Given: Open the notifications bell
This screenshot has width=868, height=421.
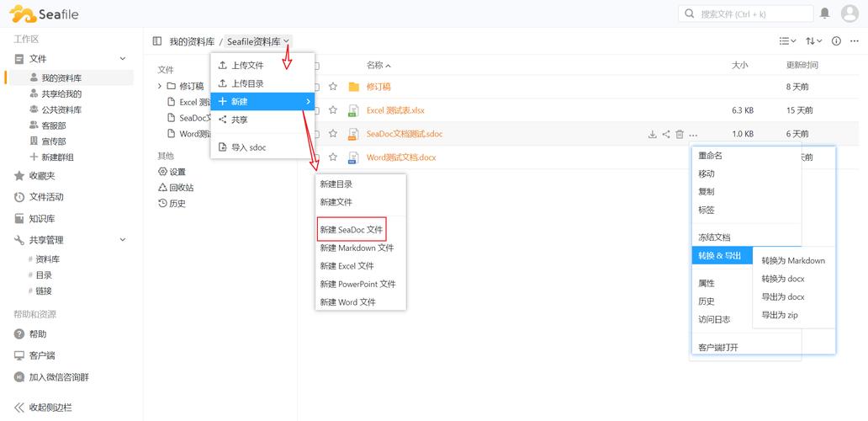Looking at the screenshot, I should 825,13.
